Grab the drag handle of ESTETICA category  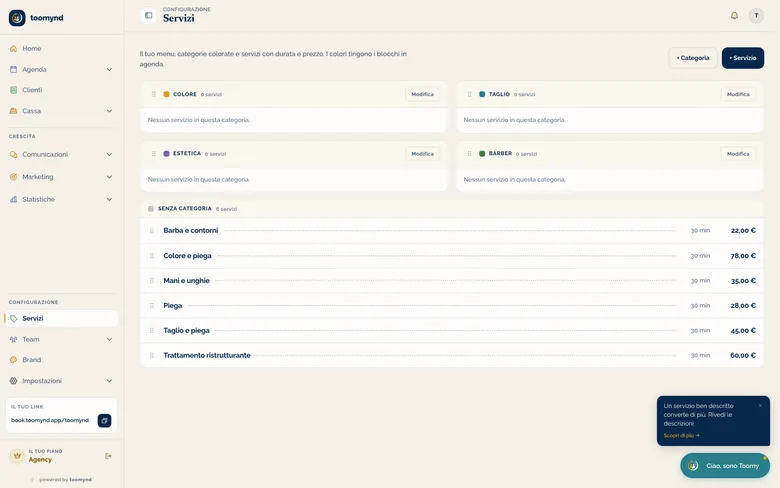153,154
